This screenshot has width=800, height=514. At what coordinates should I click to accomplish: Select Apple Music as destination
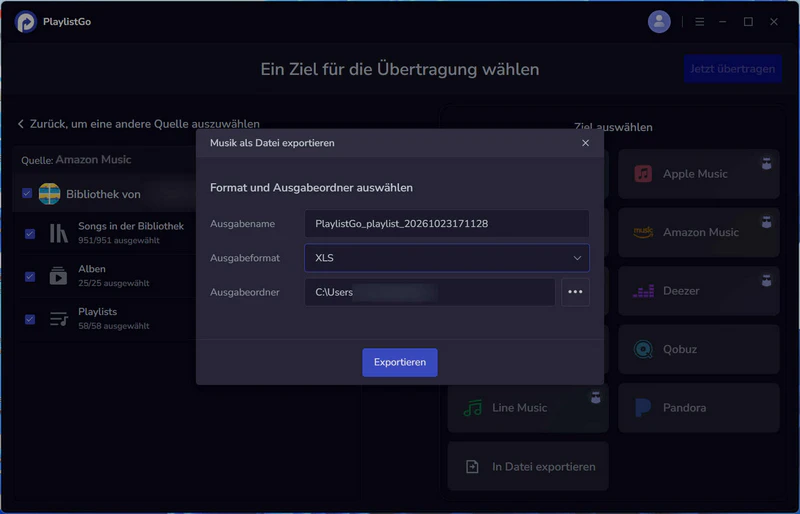click(698, 174)
